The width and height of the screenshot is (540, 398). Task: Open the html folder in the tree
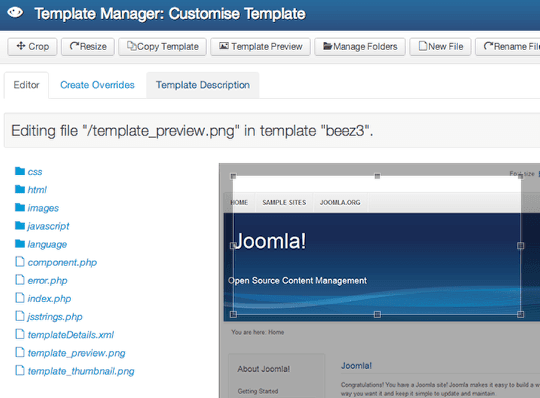coord(37,190)
